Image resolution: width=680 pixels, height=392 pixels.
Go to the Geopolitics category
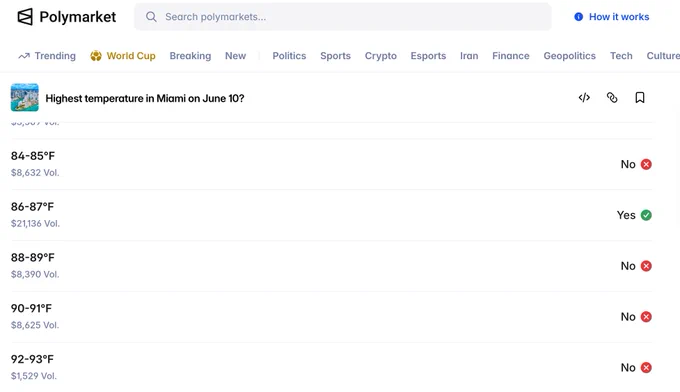[x=569, y=56]
